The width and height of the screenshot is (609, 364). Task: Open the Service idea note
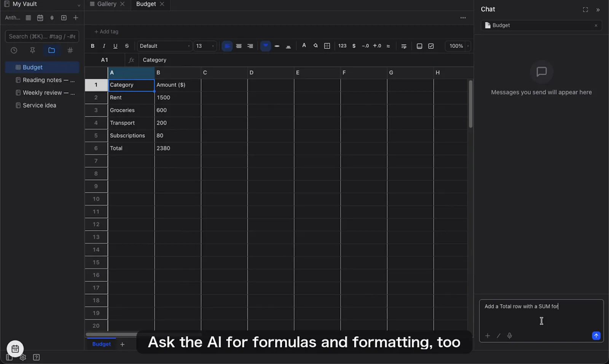42,105
